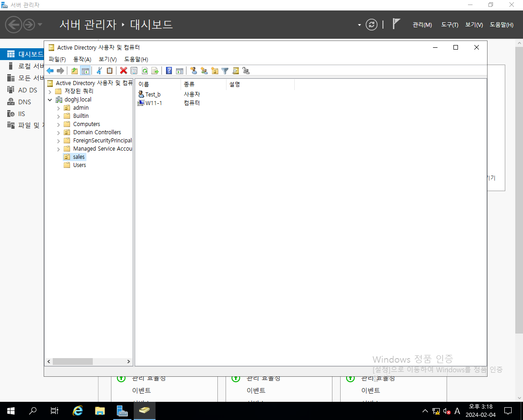Viewport: 523px width, 420px height.
Task: Click tree pane scroll-left arrow
Action: [49, 362]
